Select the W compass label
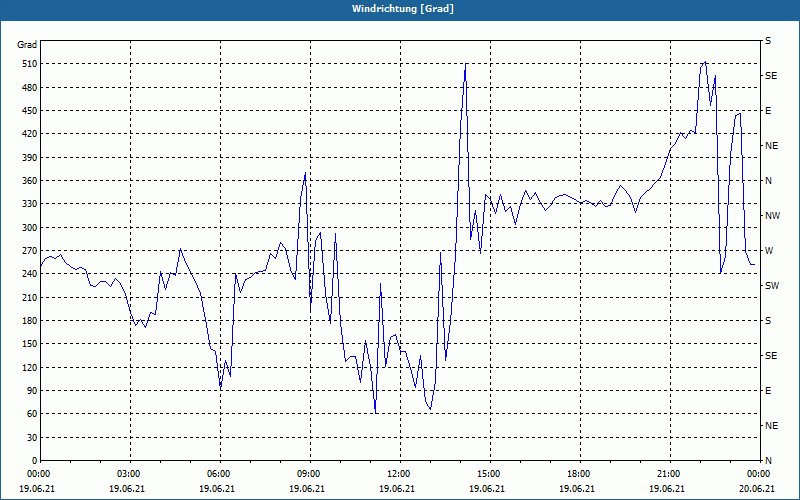The image size is (800, 500). tap(769, 251)
